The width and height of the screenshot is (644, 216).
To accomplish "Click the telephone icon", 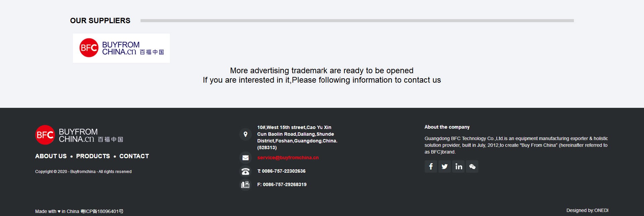I will click(x=246, y=171).
